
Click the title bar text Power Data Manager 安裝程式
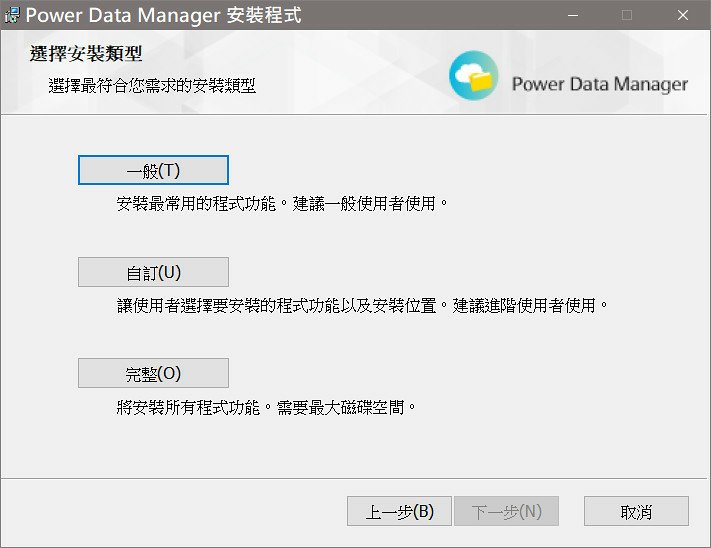tap(163, 15)
